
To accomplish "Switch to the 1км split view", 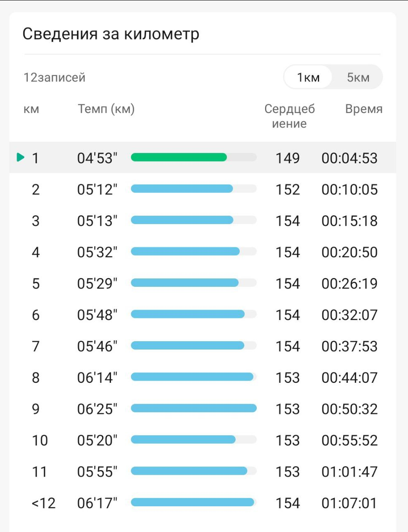I will click(308, 77).
